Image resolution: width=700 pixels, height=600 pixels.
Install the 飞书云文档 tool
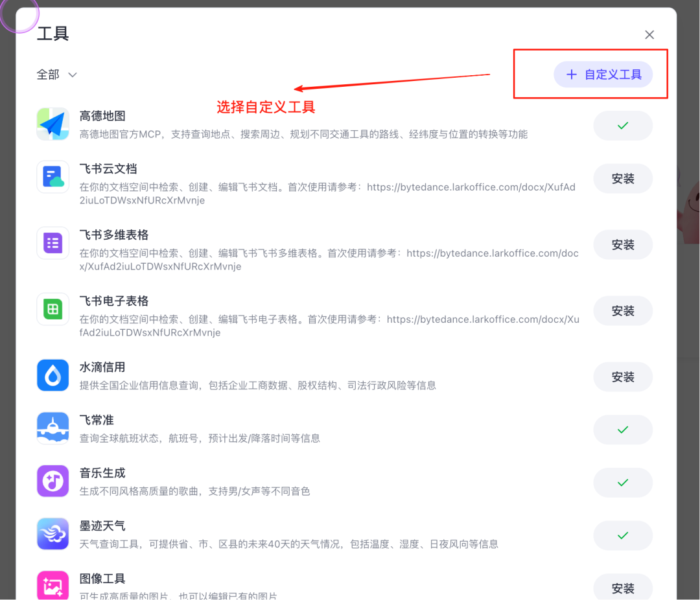coord(623,179)
